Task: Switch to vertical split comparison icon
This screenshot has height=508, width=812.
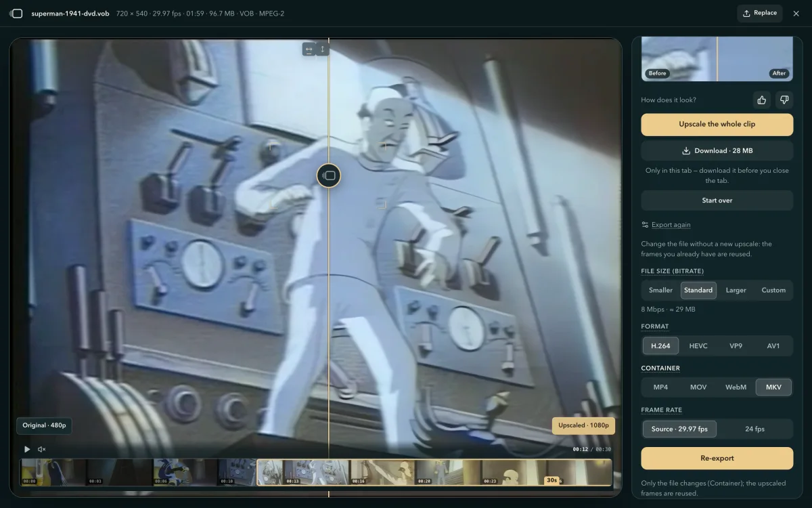Action: coord(322,49)
